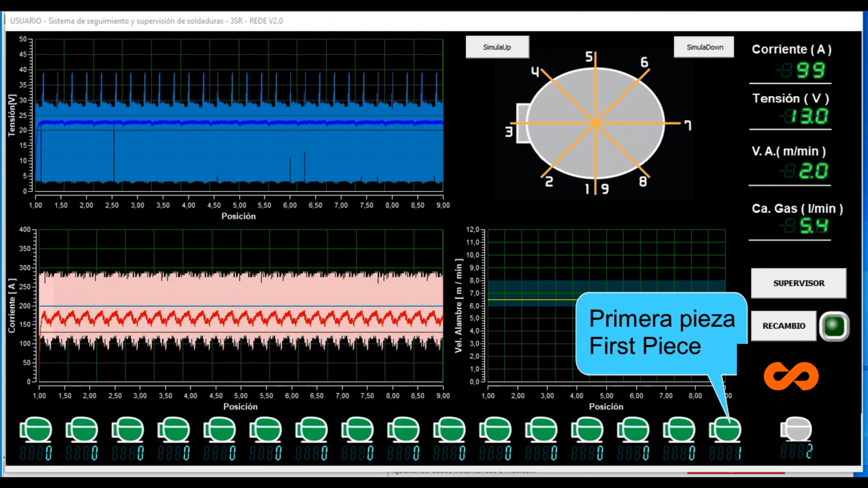The height and width of the screenshot is (488, 868).
Task: Click the fourteenth weld status icon
Action: point(634,430)
